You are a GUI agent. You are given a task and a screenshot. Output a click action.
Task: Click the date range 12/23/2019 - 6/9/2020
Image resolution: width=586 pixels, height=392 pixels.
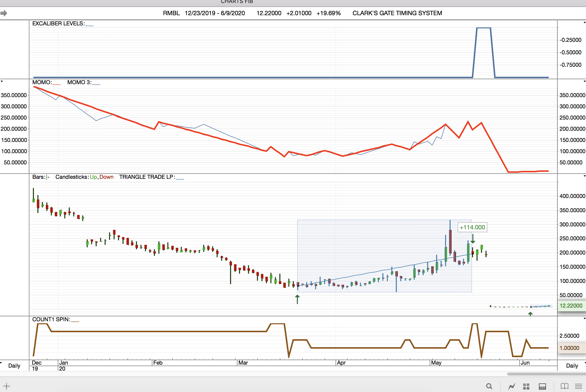tap(215, 13)
